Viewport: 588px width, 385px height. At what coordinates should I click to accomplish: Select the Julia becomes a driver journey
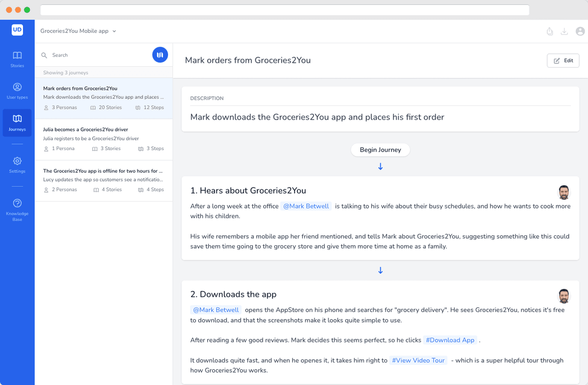point(103,138)
